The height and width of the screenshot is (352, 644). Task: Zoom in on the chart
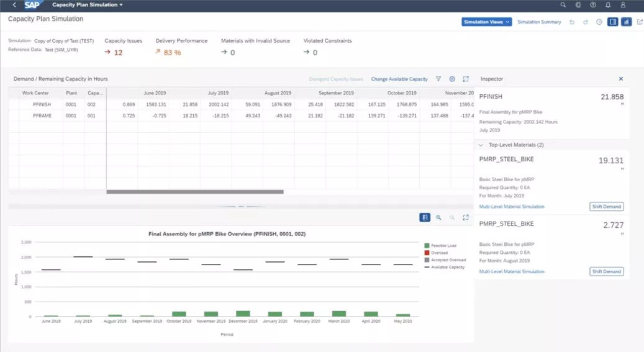438,217
